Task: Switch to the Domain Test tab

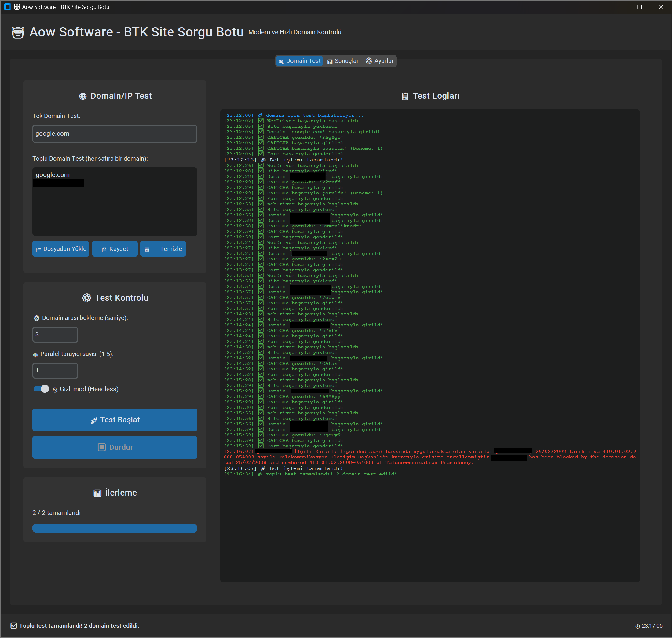Action: (299, 61)
